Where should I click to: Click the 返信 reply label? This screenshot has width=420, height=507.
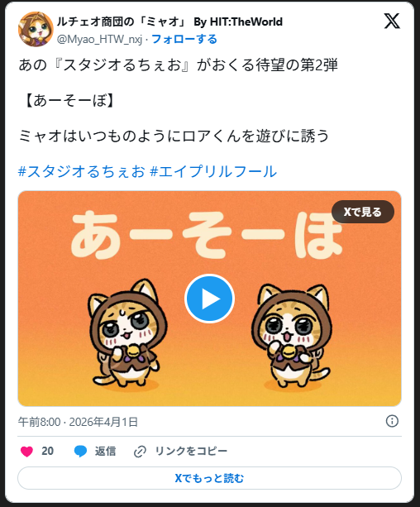(105, 451)
